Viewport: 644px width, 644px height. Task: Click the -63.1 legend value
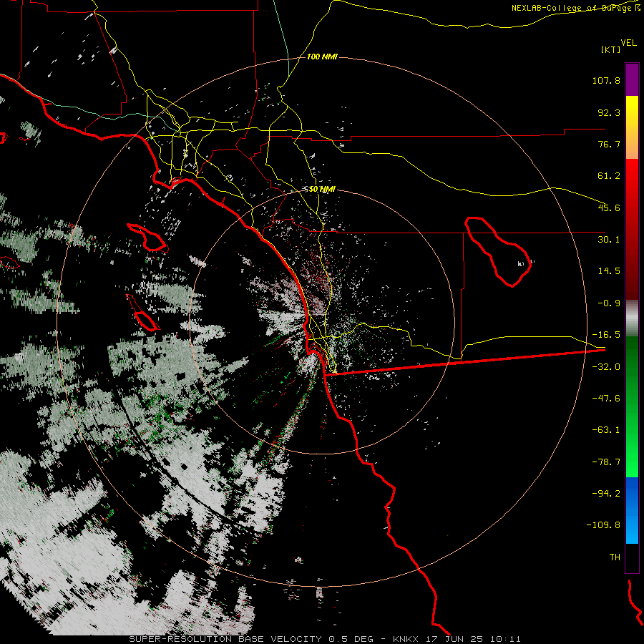pos(606,430)
